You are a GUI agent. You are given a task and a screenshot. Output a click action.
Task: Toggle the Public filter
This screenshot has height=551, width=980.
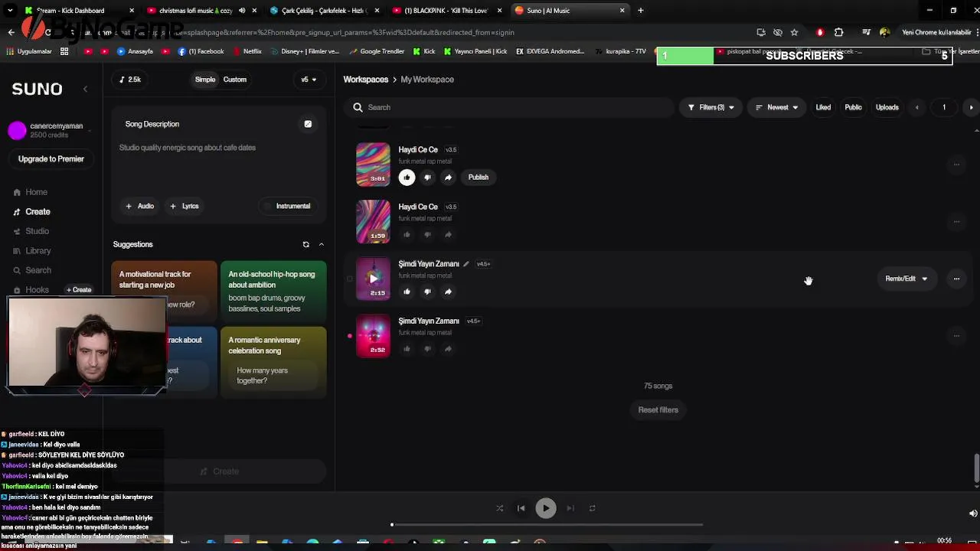(853, 107)
